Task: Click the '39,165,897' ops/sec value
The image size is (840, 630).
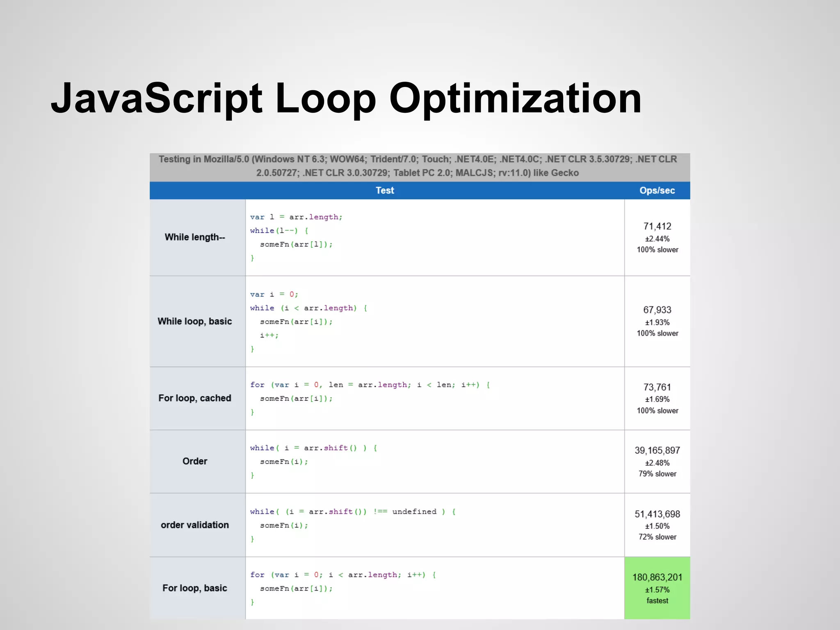Action: [x=657, y=450]
